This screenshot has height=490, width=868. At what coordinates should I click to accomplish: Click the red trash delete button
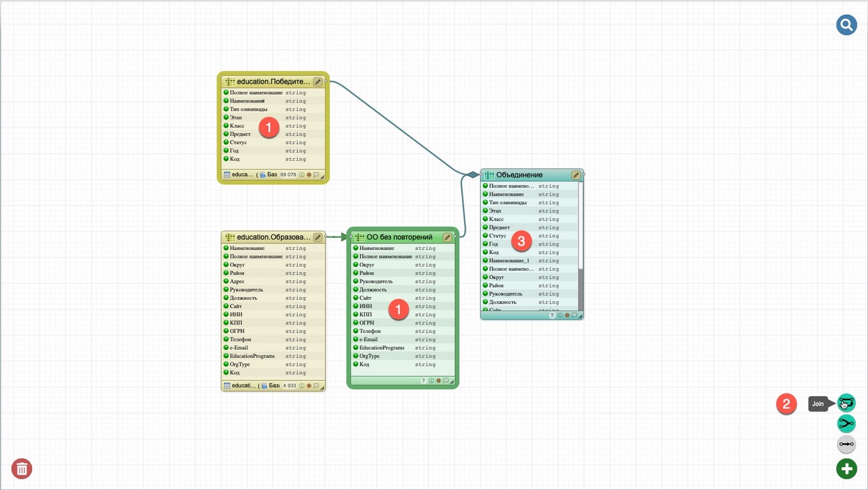21,469
